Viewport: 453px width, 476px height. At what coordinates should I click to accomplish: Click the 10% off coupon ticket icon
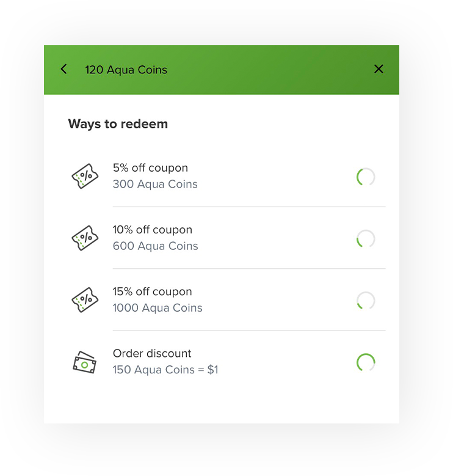pos(85,238)
